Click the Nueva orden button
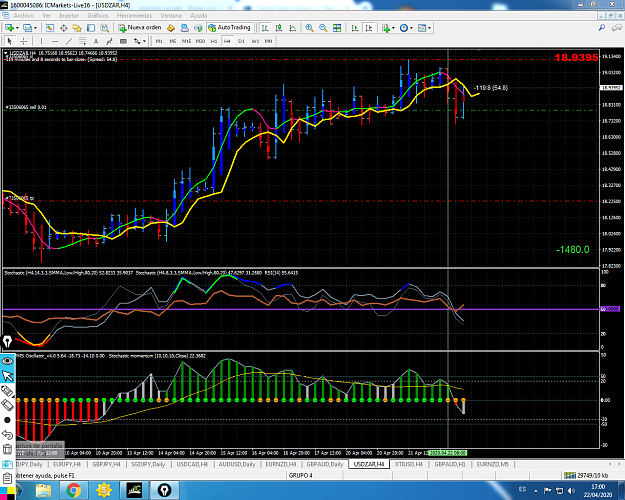The width and height of the screenshot is (625, 500). (x=140, y=28)
